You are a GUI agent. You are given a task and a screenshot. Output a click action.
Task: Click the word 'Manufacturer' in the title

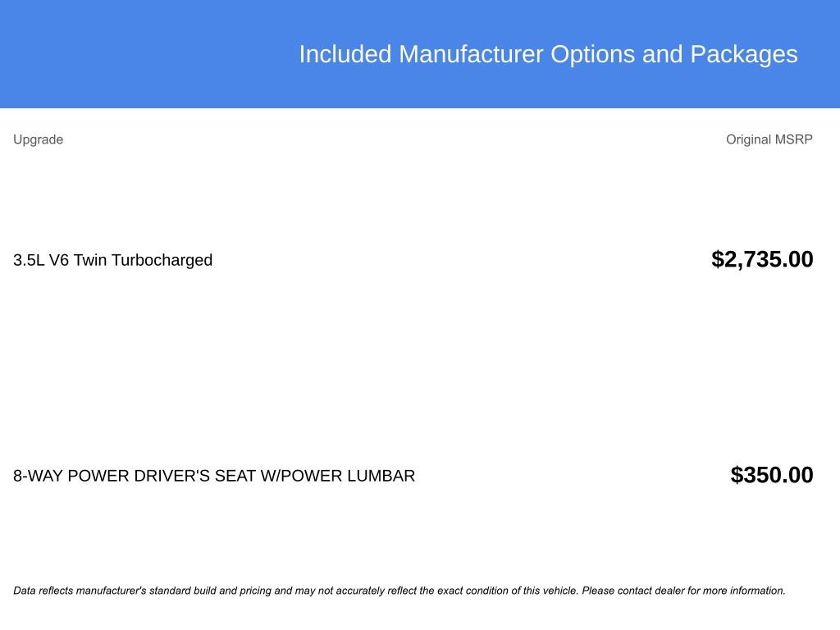click(471, 54)
